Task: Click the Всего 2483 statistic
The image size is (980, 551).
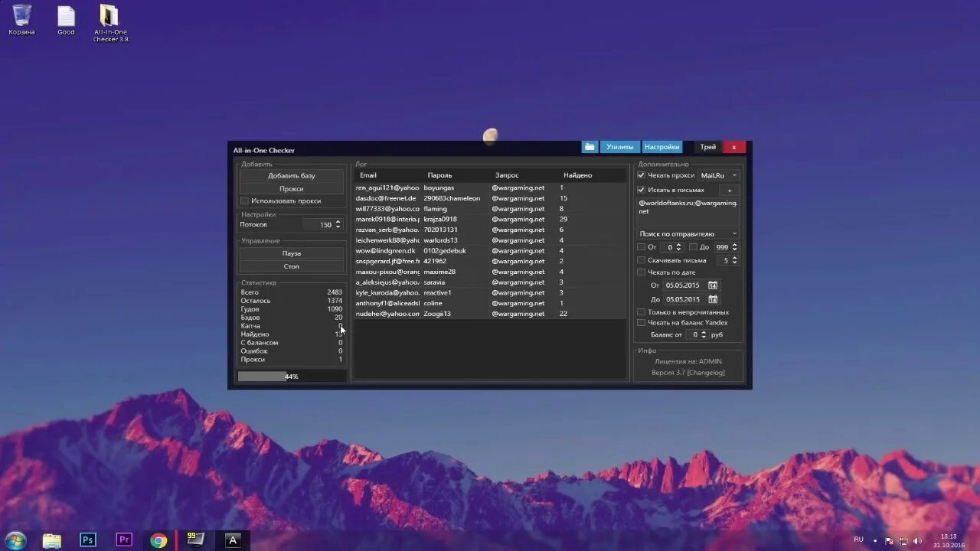Action: [x=292, y=292]
